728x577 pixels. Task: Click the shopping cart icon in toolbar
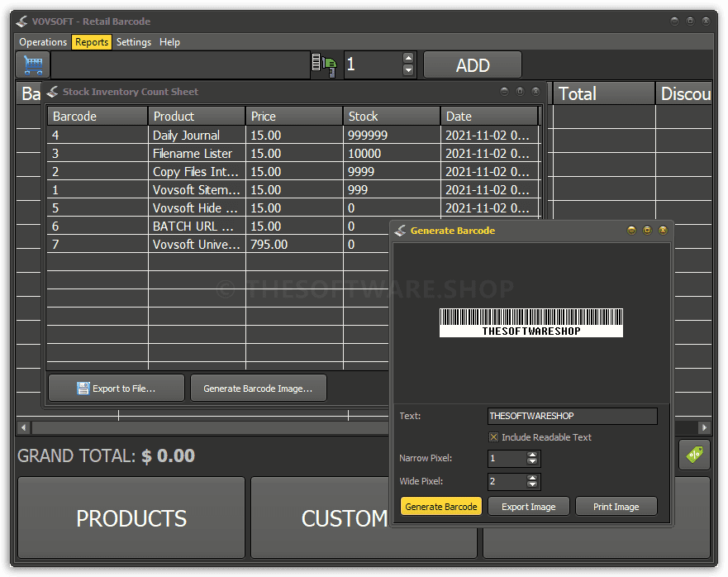coord(33,64)
